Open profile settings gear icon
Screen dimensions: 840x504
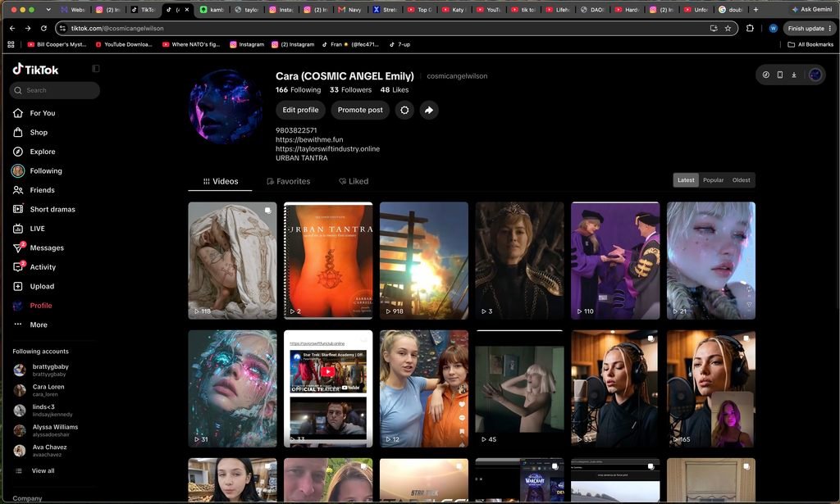(x=404, y=110)
